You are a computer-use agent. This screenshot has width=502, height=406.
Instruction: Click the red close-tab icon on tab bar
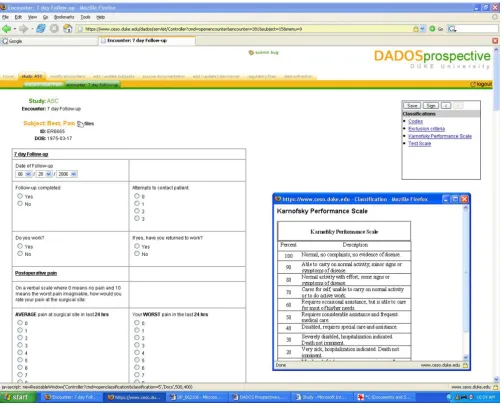[495, 41]
